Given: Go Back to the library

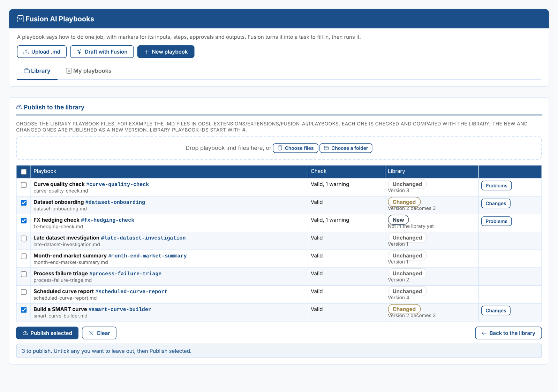Looking at the screenshot, I should (508, 333).
